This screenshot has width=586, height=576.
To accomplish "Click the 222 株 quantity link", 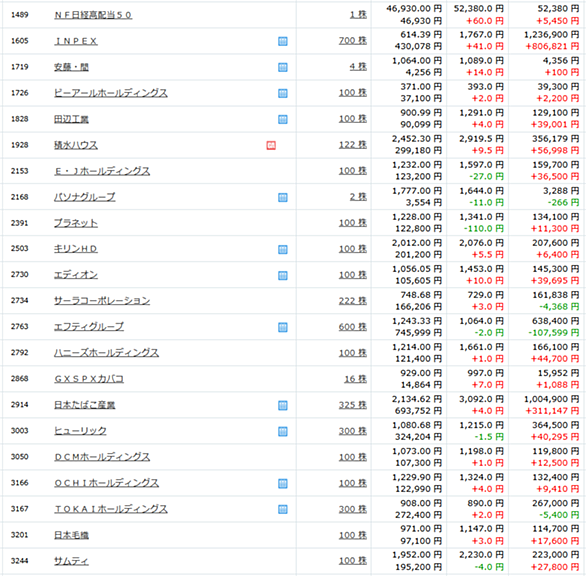I will 353,301.
